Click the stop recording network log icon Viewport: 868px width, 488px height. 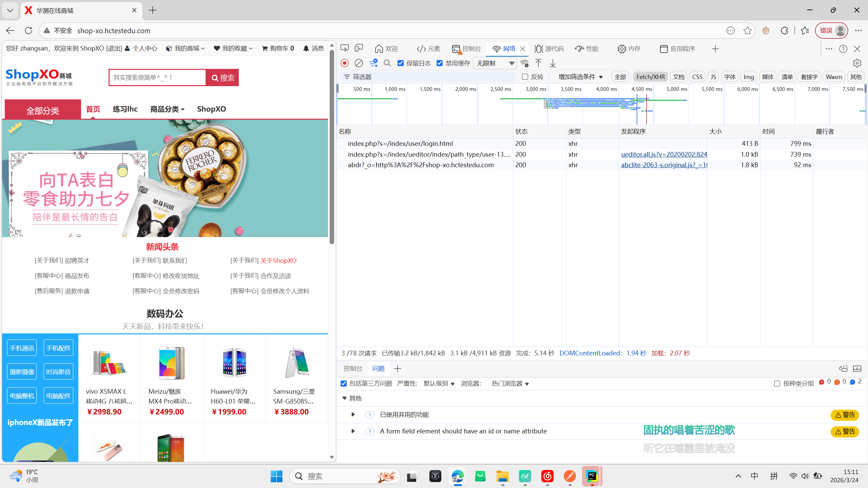pos(345,63)
